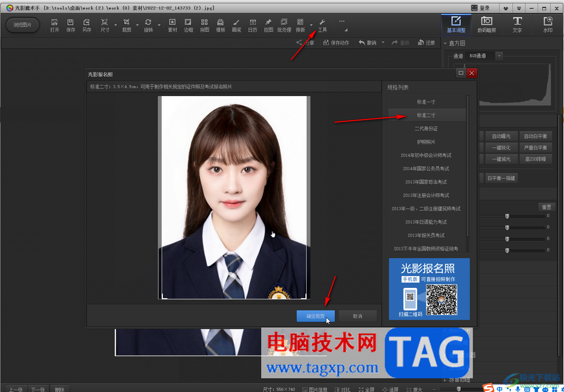Switch to the 水印 watermark tab
This screenshot has width=564, height=392.
548,25
